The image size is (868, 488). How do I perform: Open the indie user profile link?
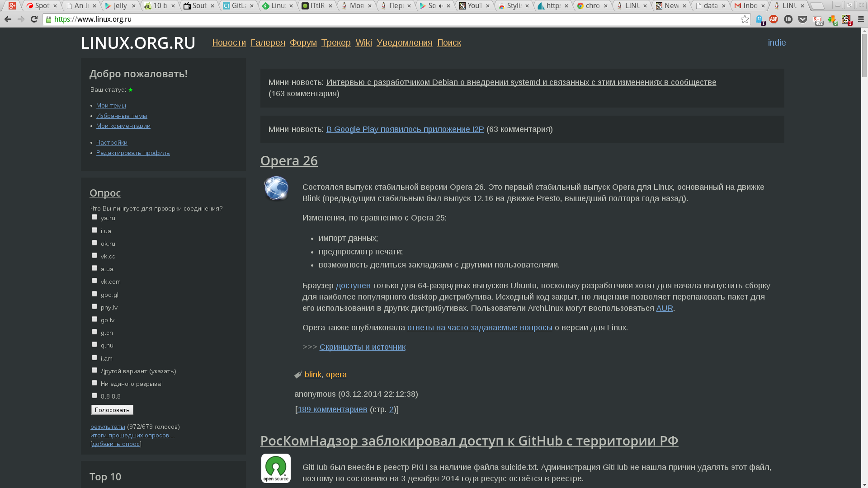777,42
